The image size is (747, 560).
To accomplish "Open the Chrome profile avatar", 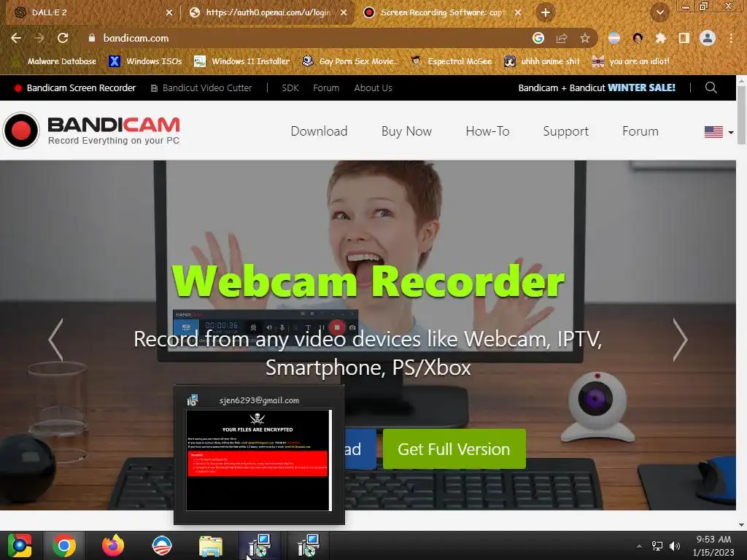I will [708, 38].
